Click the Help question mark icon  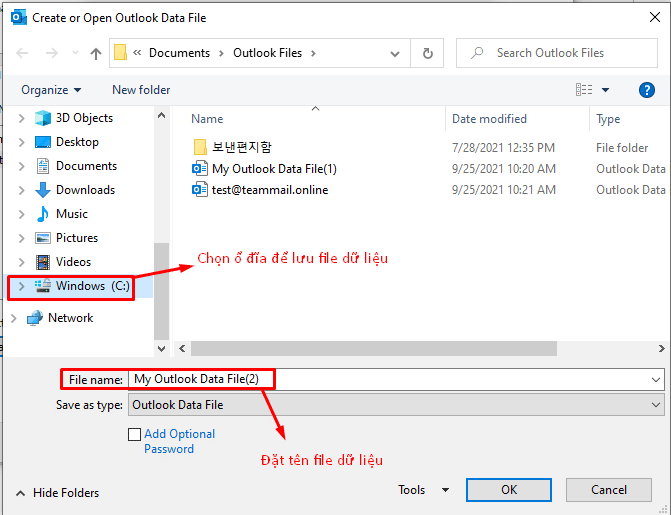pos(646,90)
